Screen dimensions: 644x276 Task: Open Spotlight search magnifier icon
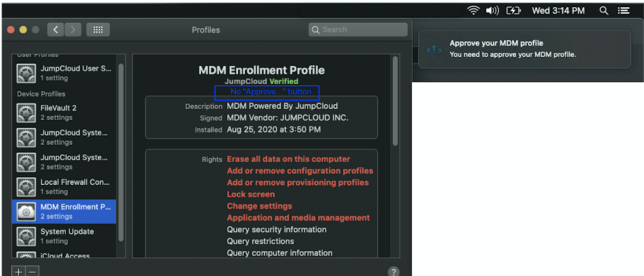(604, 11)
